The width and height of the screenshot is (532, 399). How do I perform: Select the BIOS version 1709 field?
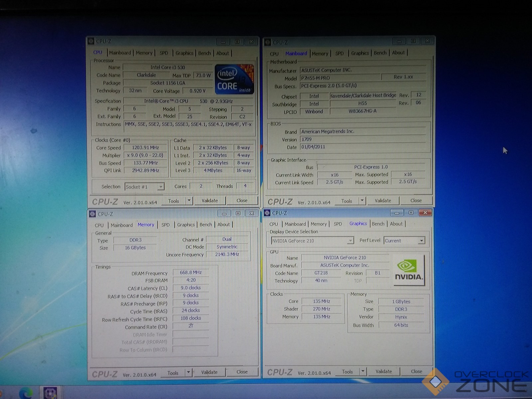(362, 139)
